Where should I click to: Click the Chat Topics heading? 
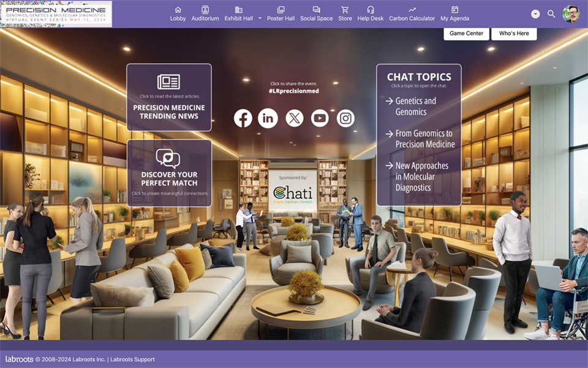[x=419, y=77]
